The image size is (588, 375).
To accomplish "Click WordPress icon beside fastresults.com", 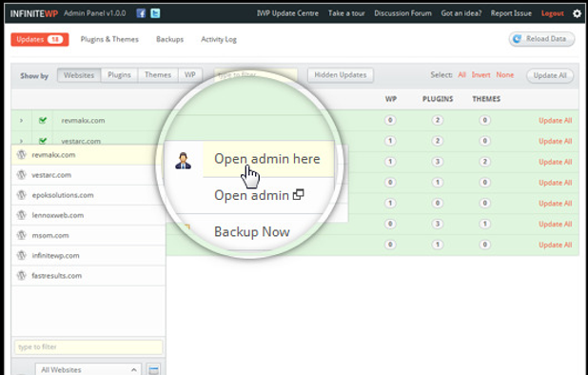I will [x=21, y=276].
